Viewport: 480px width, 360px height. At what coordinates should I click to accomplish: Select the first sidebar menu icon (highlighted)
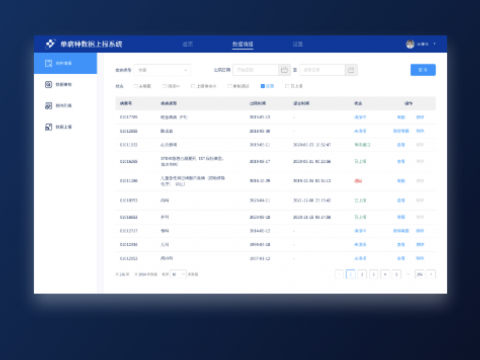tap(49, 63)
